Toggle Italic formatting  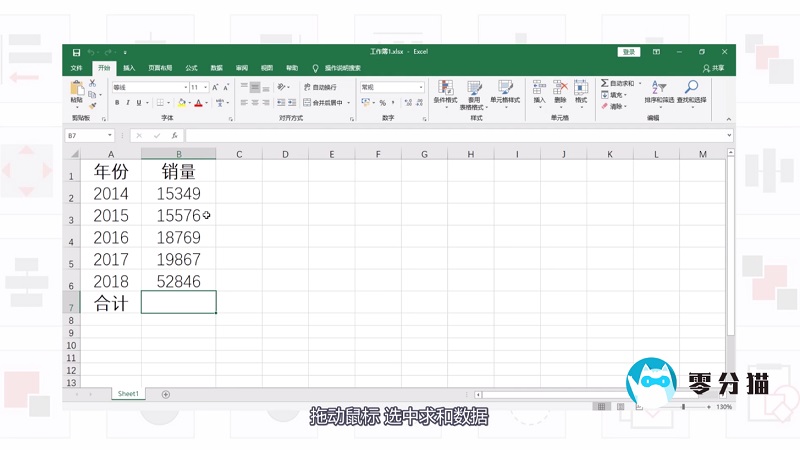point(128,102)
